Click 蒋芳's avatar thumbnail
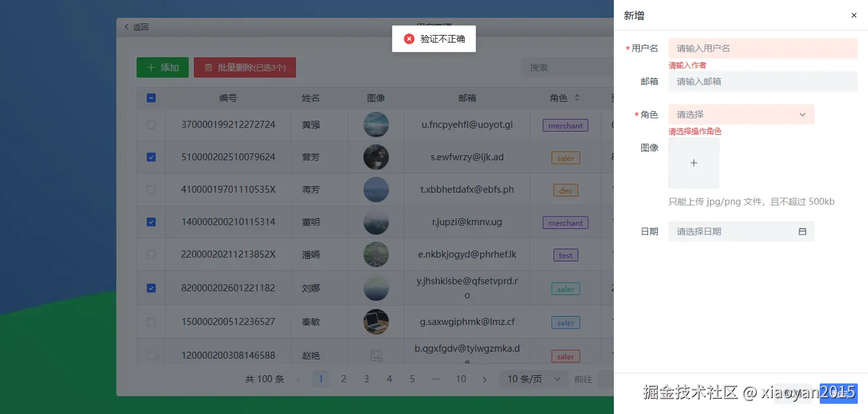The width and height of the screenshot is (868, 414). (376, 190)
